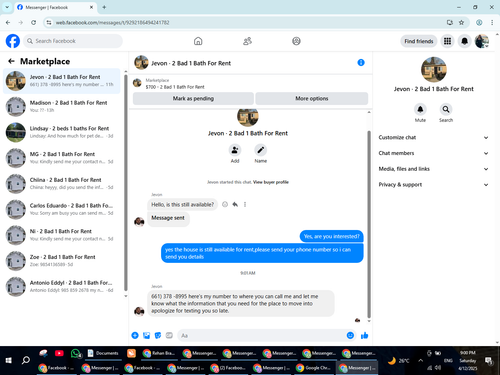Click More options button

[312, 98]
